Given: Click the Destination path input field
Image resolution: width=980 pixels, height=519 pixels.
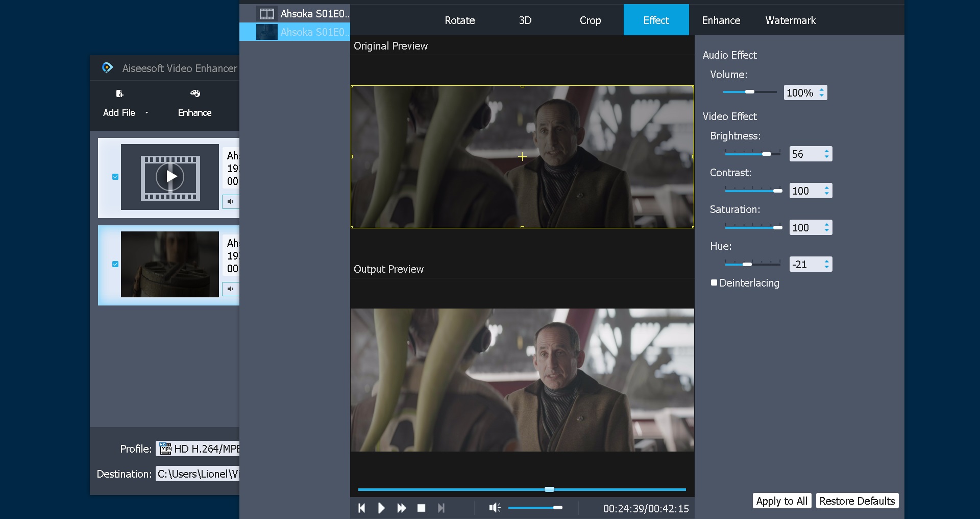Looking at the screenshot, I should click(198, 474).
